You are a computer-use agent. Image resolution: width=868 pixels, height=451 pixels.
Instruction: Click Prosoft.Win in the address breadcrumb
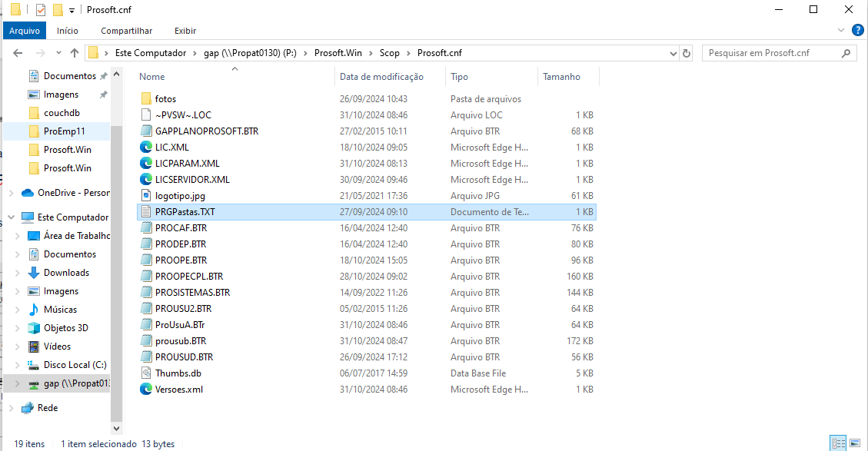pos(338,53)
